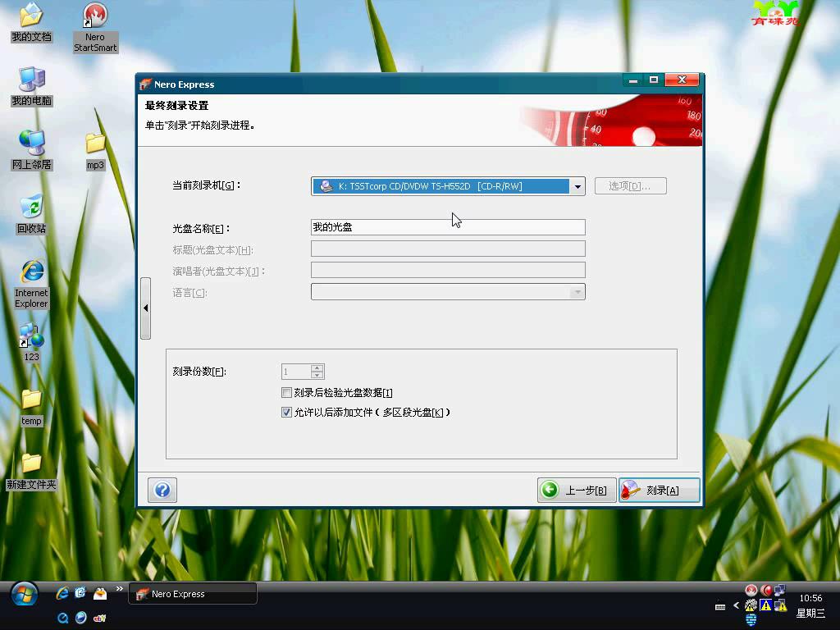Open the temp folder on desktop
The height and width of the screenshot is (630, 840).
point(31,407)
